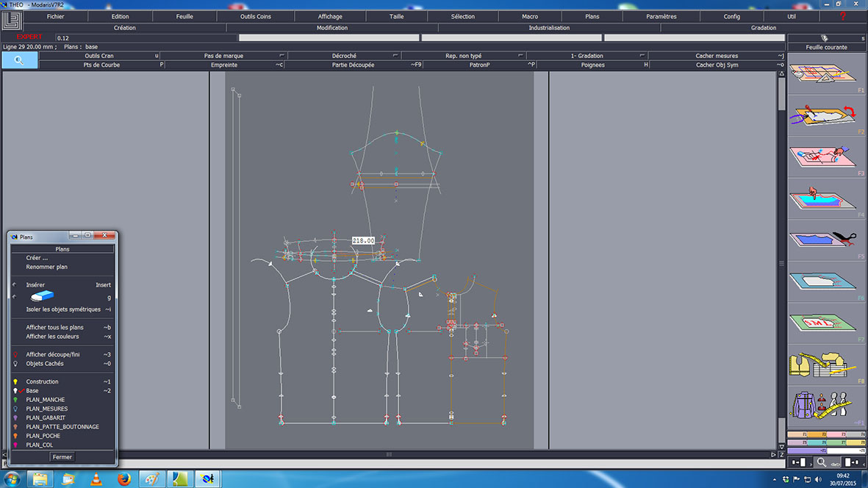Image resolution: width=868 pixels, height=488 pixels.
Task: Launch Firefox from the taskbar
Action: [x=124, y=479]
